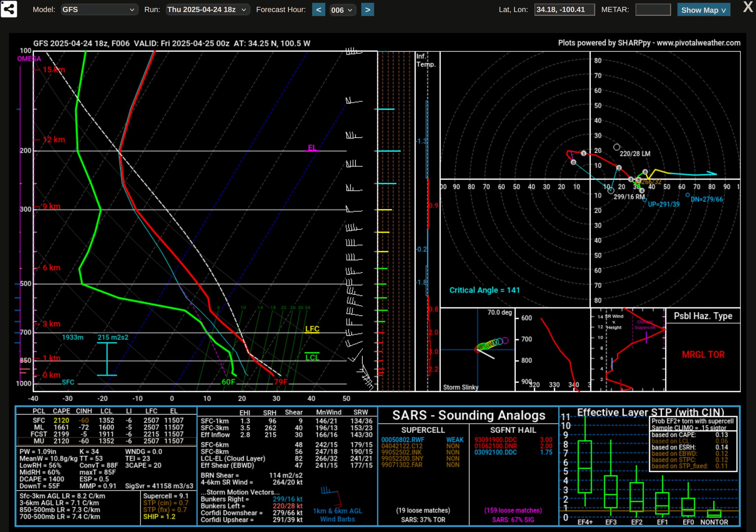Go to previous forecast hour arrow
The height and width of the screenshot is (532, 756).
tap(319, 10)
